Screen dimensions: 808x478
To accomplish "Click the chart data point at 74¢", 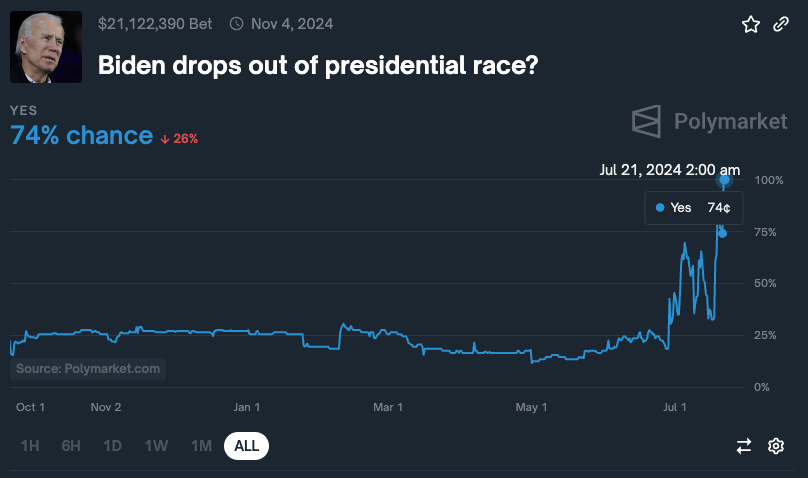I will coord(722,233).
